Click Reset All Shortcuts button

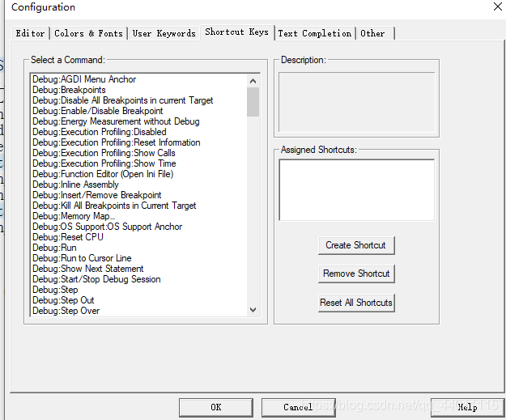click(356, 303)
